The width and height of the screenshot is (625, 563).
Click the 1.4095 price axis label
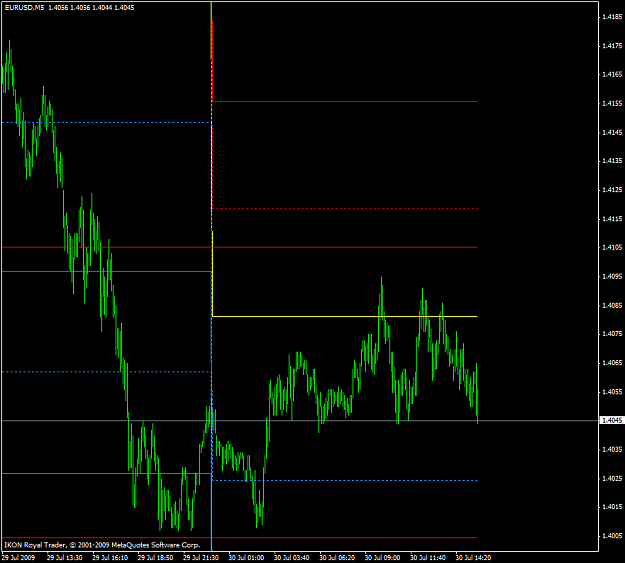612,276
